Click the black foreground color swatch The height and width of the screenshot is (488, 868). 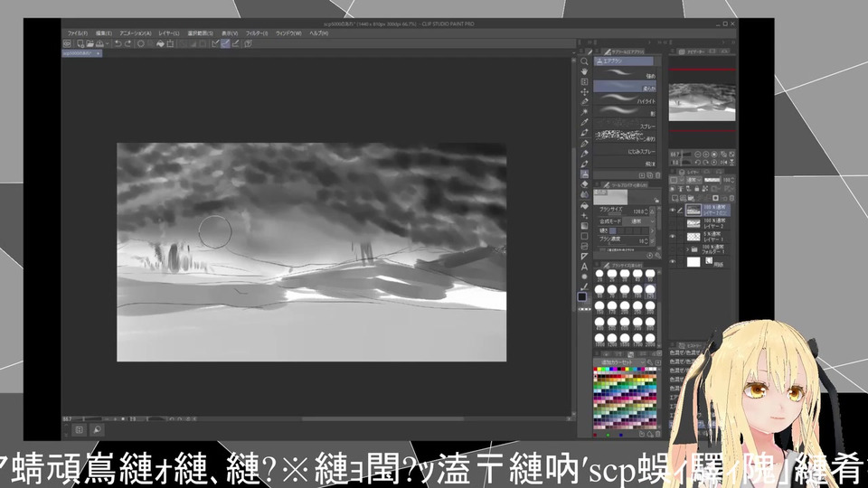point(582,296)
